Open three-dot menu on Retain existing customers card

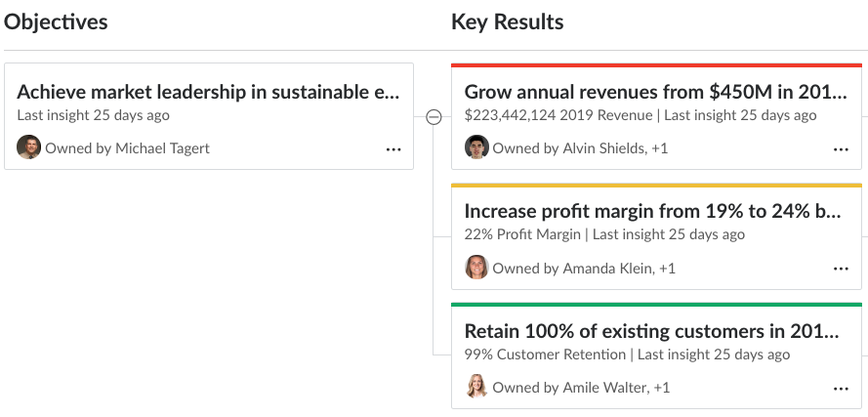pos(841,389)
